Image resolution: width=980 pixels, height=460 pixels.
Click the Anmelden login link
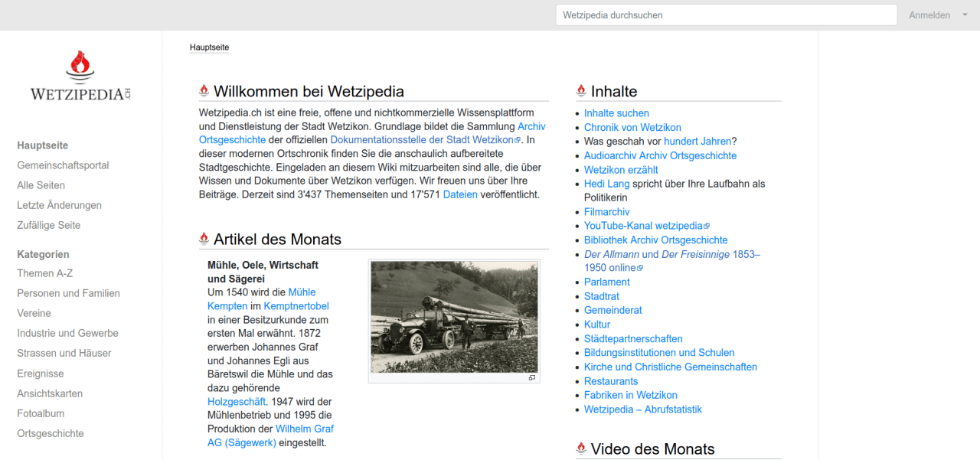(x=929, y=15)
